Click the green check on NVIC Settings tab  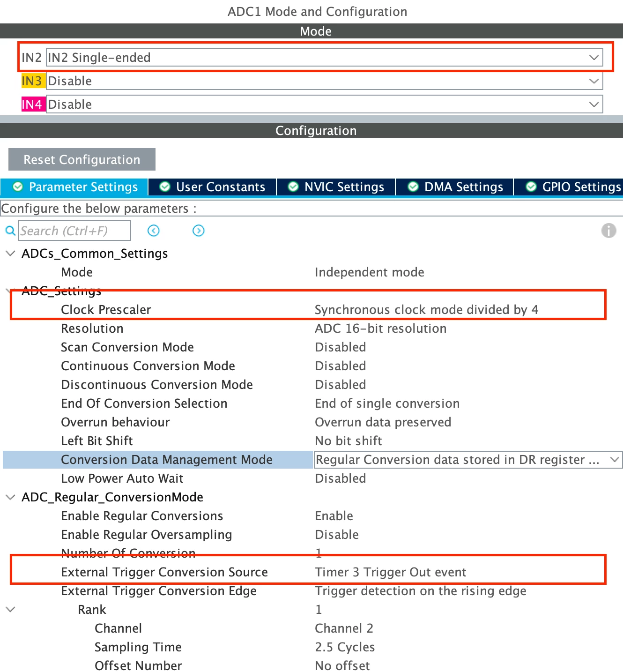pyautogui.click(x=293, y=187)
